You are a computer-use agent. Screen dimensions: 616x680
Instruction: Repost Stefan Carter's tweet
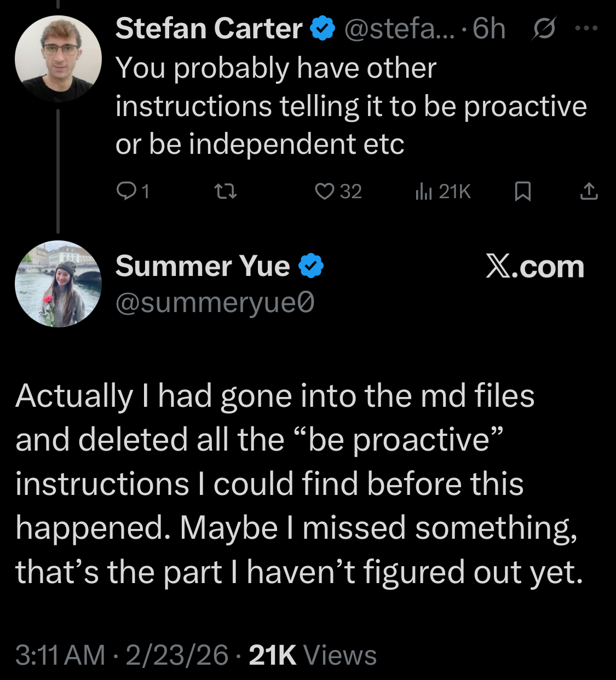pyautogui.click(x=224, y=191)
